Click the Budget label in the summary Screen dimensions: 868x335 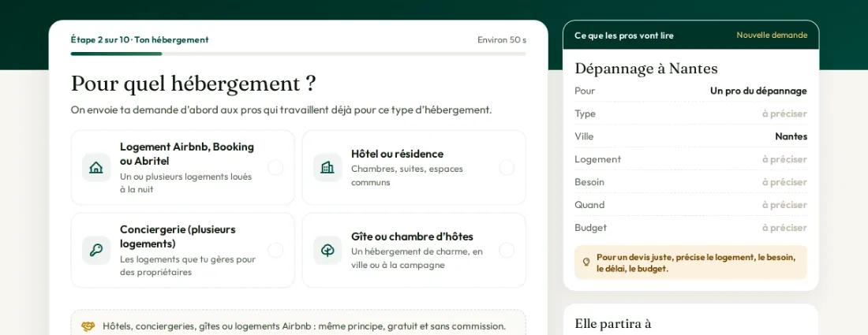[591, 228]
